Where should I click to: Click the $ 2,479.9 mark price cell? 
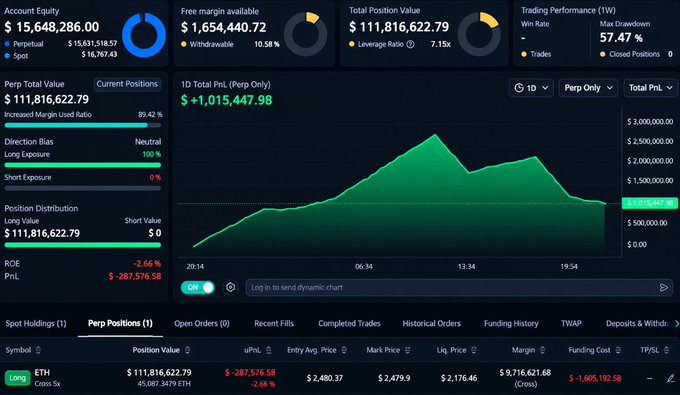click(394, 378)
